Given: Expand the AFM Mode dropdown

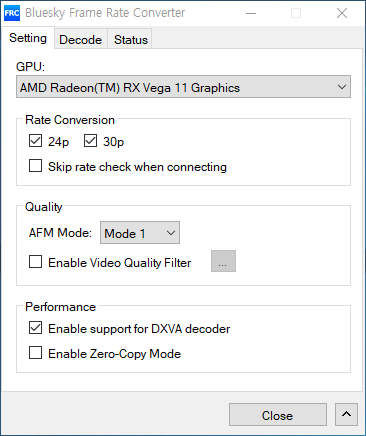Looking at the screenshot, I should click(140, 233).
